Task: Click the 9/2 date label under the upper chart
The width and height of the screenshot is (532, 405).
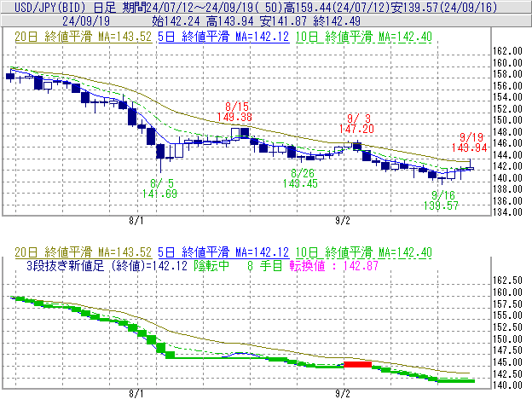Action: 343,221
